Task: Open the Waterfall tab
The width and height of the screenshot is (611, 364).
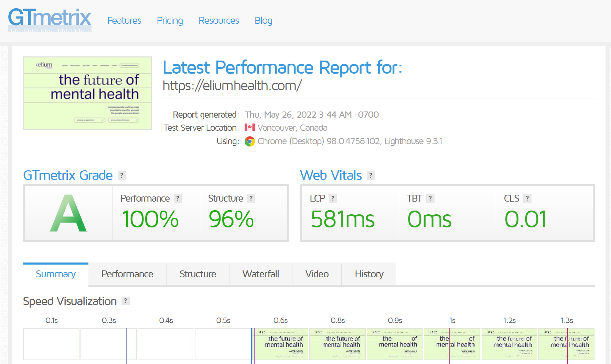Action: [x=261, y=274]
